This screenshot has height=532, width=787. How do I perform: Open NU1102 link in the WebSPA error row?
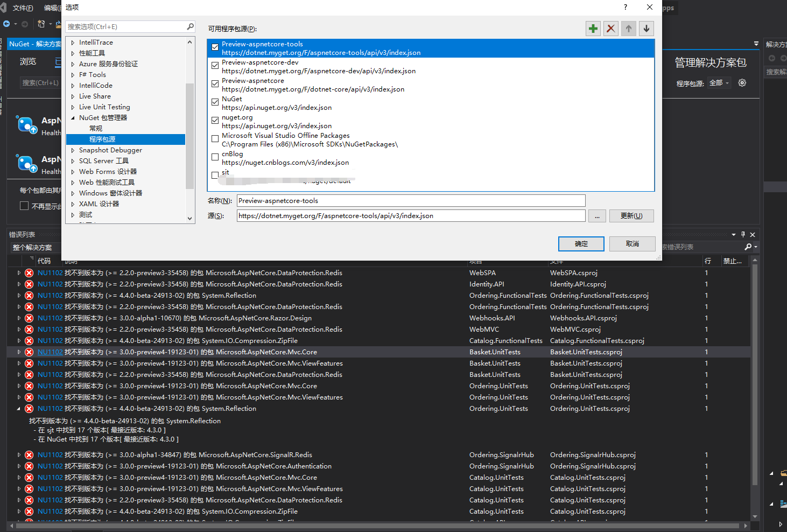50,273
